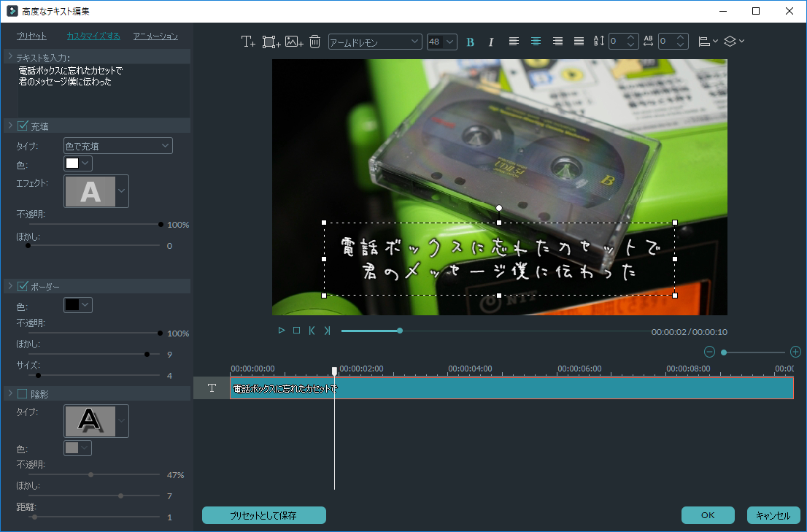Image resolution: width=807 pixels, height=532 pixels.
Task: Stop the preview playback
Action: [296, 331]
